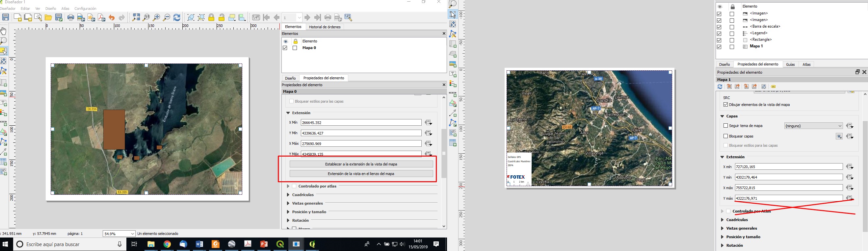868x251 pixels.
Task: Check Bloquear estilos para las capas, left panel
Action: click(292, 101)
